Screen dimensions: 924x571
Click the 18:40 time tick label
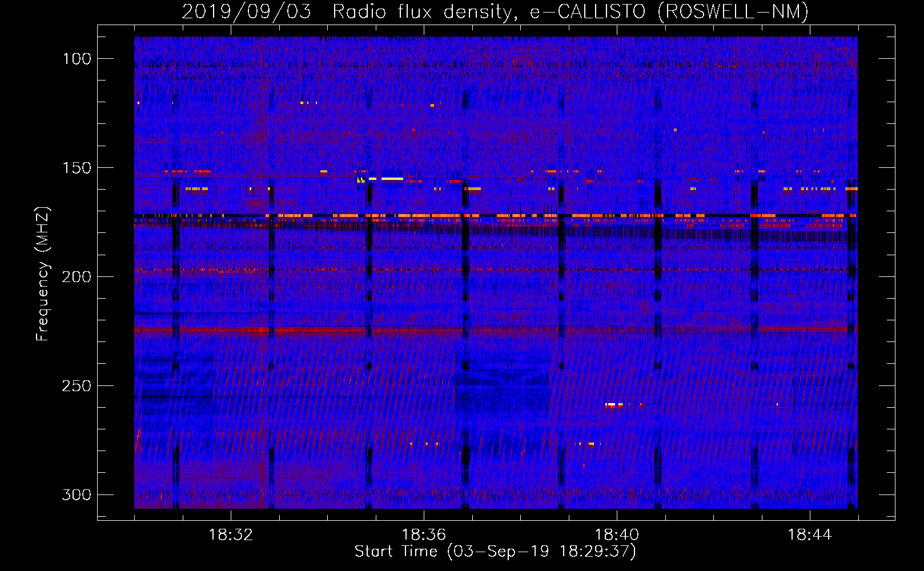[x=617, y=535]
